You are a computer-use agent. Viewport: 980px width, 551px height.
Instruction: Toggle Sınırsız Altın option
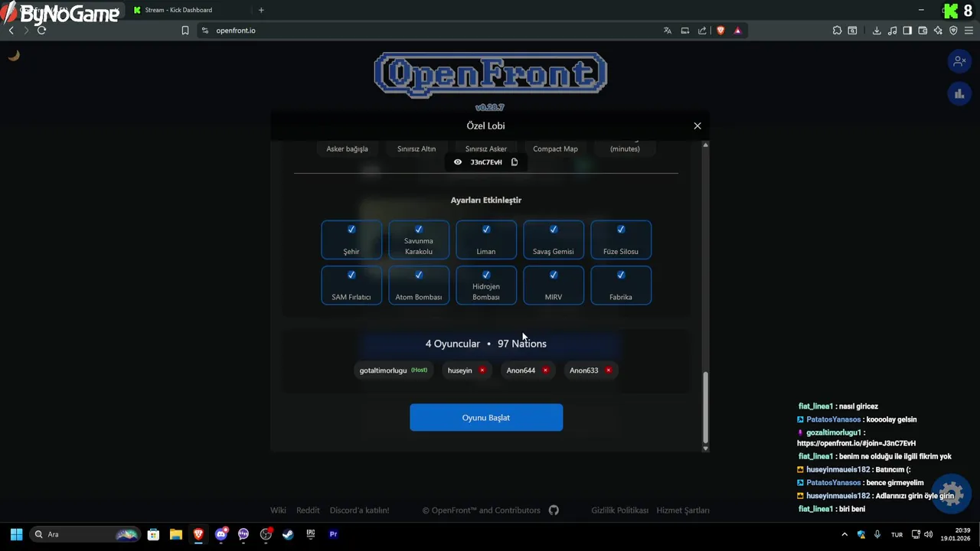tap(416, 148)
